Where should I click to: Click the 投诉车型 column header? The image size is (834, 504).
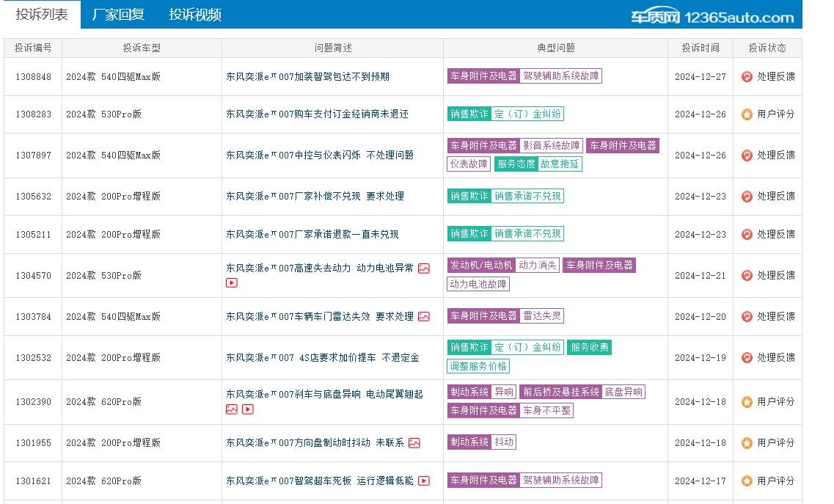[142, 48]
